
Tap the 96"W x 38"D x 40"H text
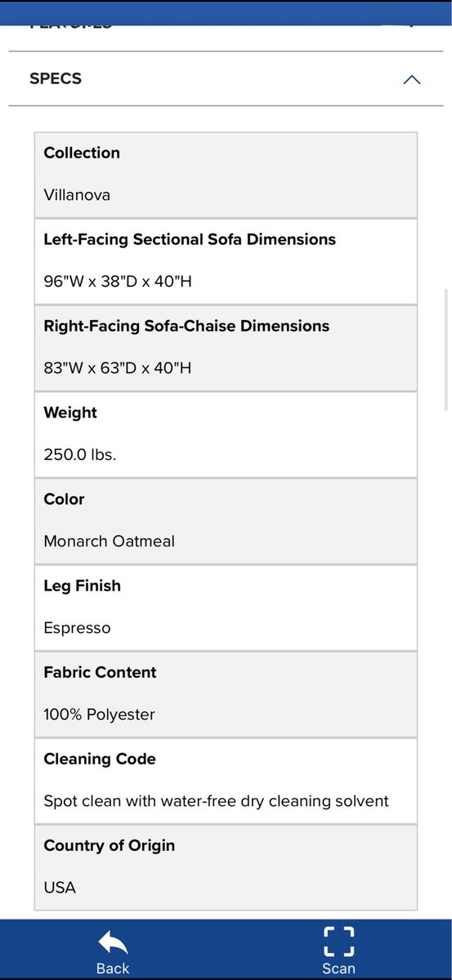118,282
